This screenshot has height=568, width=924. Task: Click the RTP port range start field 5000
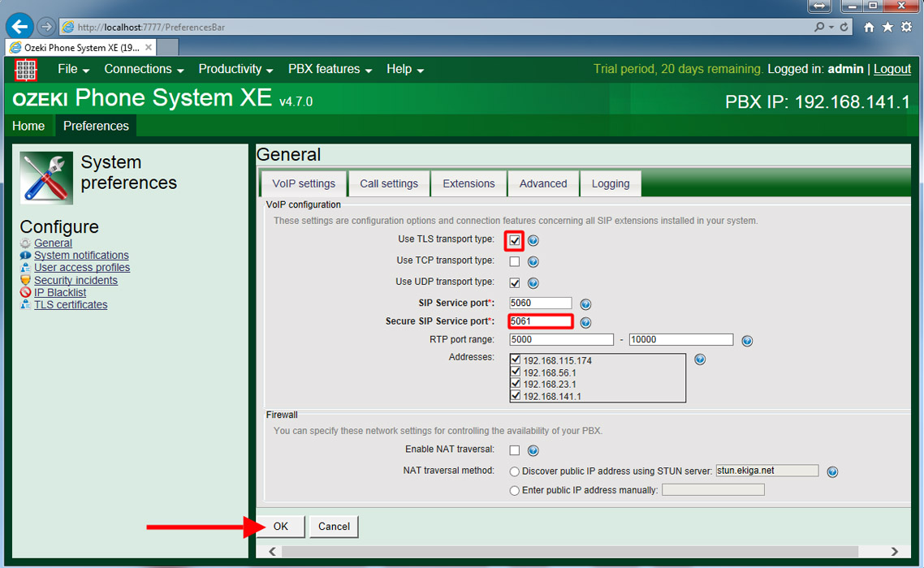[x=562, y=339]
